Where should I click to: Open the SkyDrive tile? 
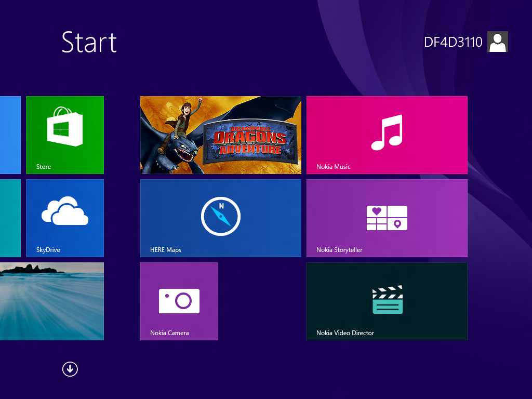65,218
